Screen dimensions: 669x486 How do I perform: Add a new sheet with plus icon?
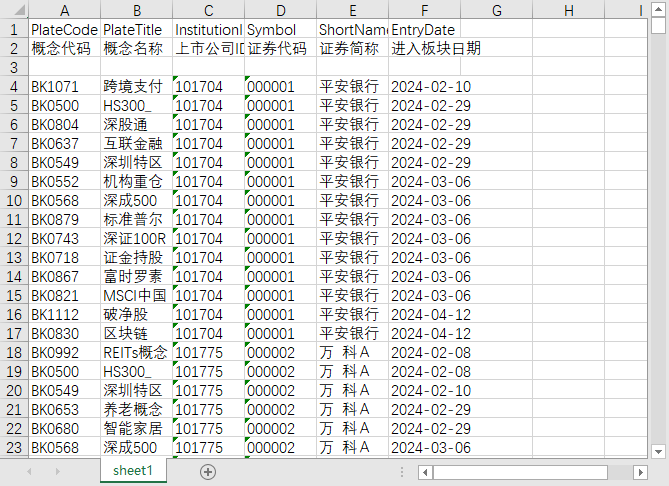point(208,472)
